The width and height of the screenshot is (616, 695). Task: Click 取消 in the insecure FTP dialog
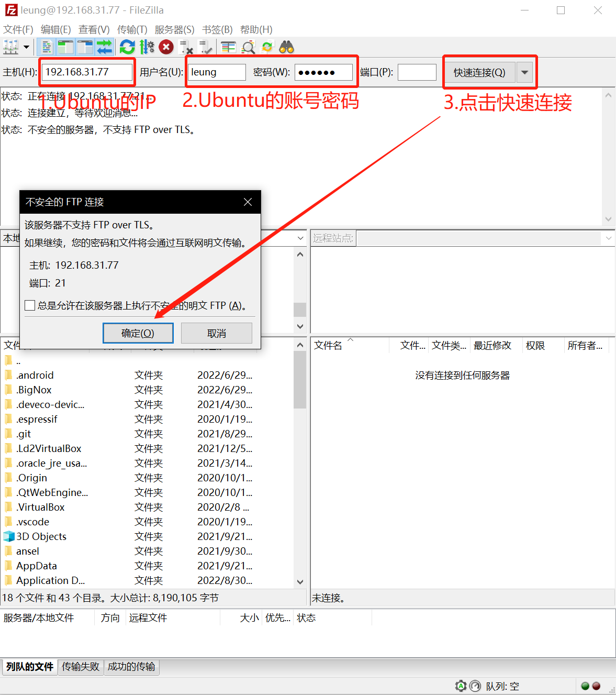coord(217,333)
